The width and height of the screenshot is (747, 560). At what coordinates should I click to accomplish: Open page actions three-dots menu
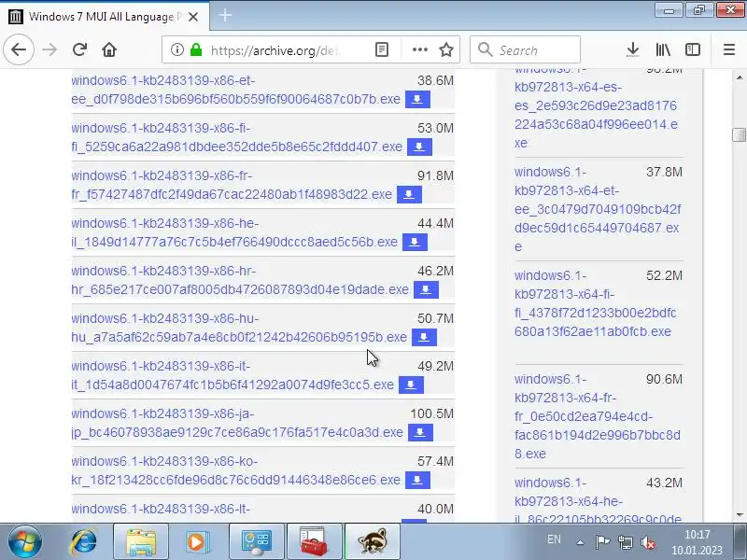point(419,49)
